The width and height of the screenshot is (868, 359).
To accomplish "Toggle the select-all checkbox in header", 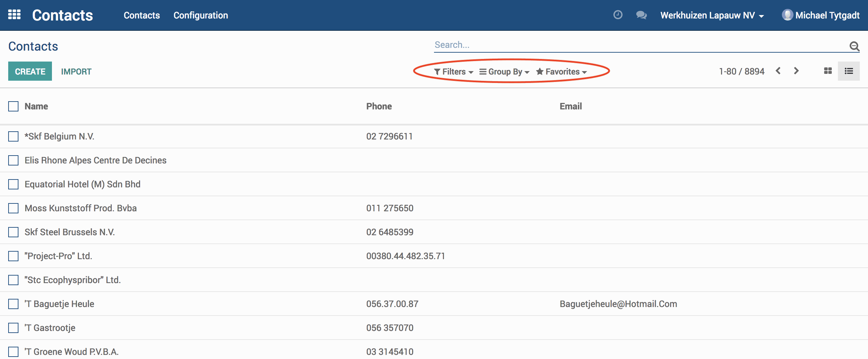I will [13, 106].
